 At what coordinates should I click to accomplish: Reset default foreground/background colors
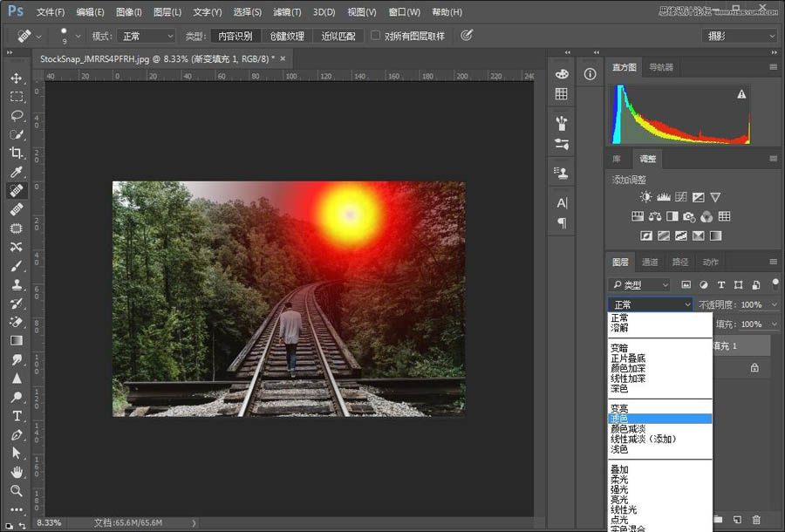pyautogui.click(x=10, y=527)
